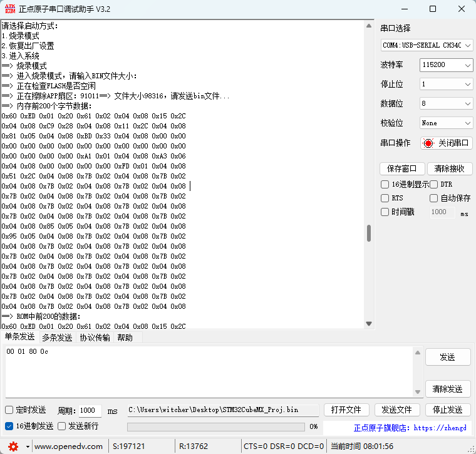This screenshot has height=454, width=476.
Task: Click the '3.进入系统' line
Action: pyautogui.click(x=20, y=56)
